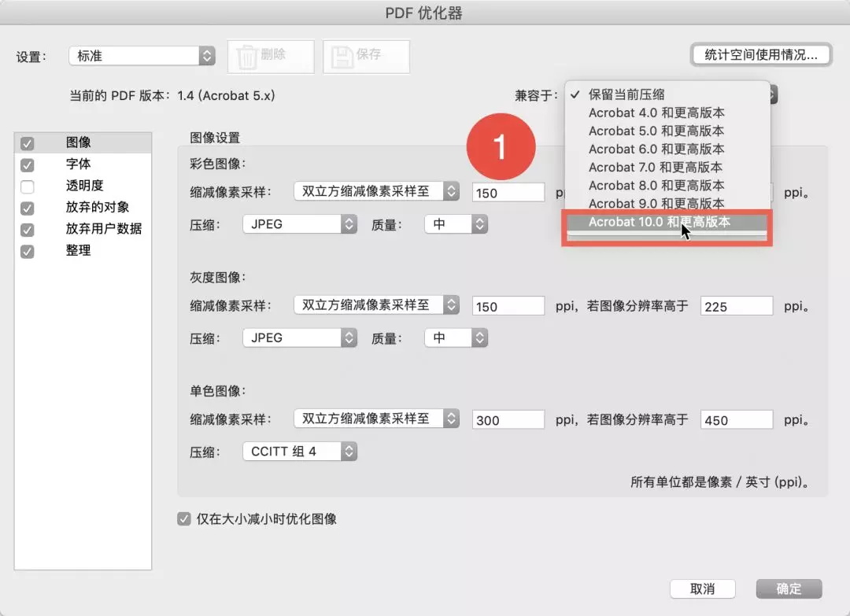Image resolution: width=850 pixels, height=616 pixels.
Task: Open grayscale downsampling 双立方缩减像素采样至 dropdown
Action: coord(375,305)
